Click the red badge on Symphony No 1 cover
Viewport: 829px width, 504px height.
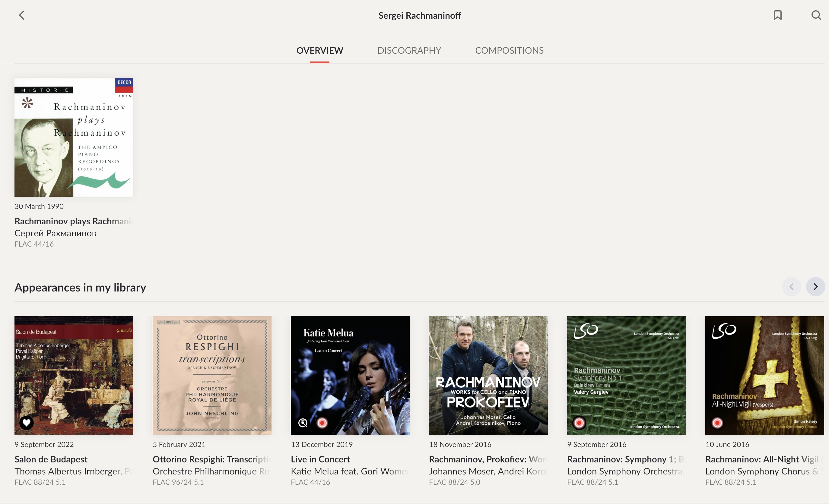click(579, 423)
